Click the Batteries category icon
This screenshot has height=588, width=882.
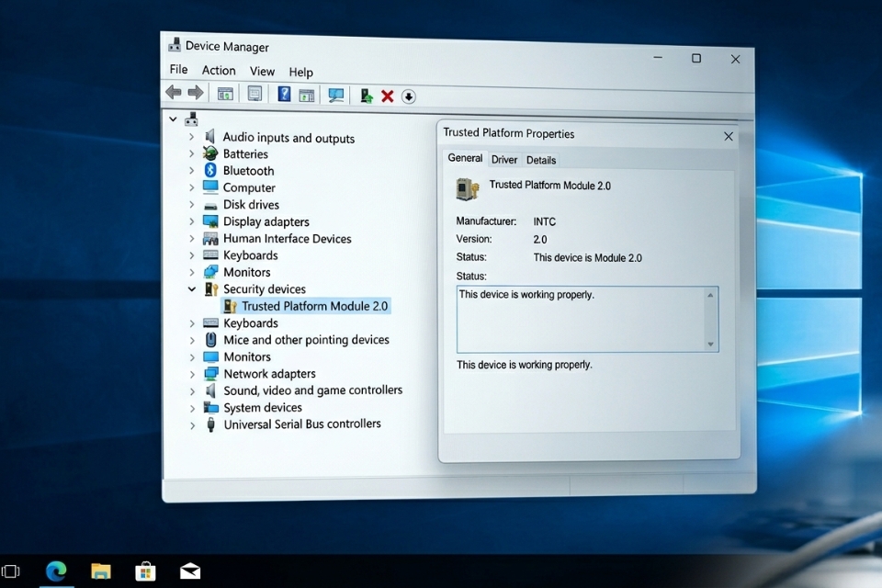210,153
